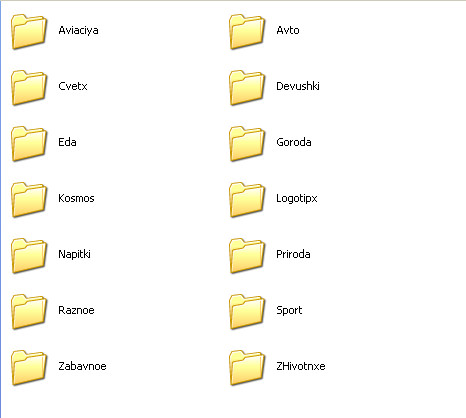Viewport: 466px width, 418px height.
Task: Click the "Napitki" folder name
Action: (x=74, y=255)
